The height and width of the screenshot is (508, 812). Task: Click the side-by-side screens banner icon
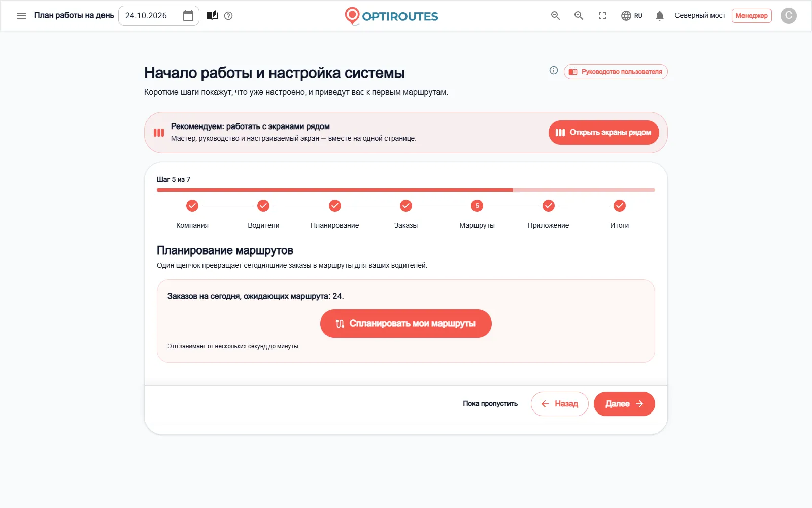(159, 133)
